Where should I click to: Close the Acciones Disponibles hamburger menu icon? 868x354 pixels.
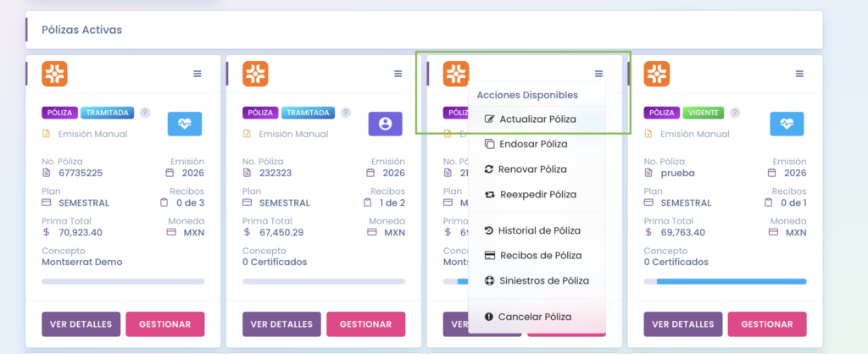(599, 74)
